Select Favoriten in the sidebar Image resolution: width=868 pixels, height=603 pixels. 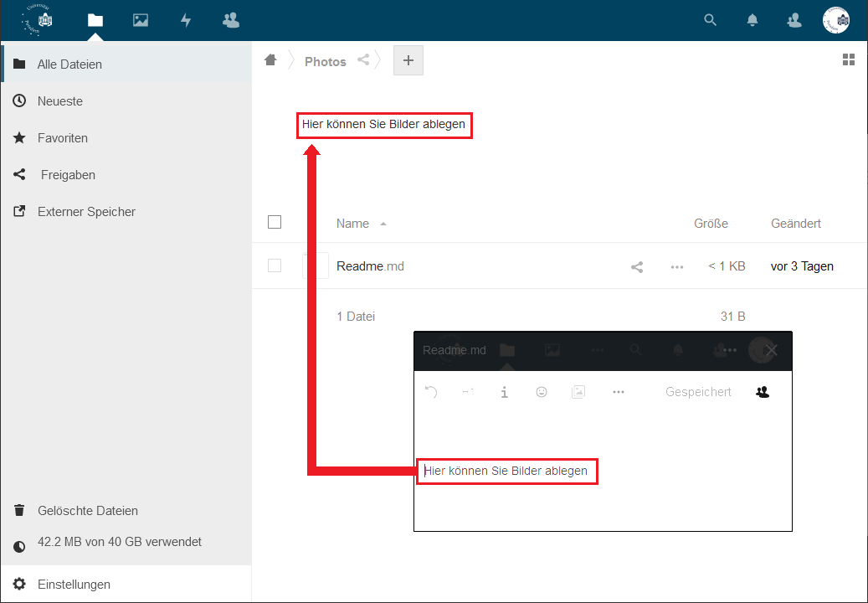click(x=63, y=138)
